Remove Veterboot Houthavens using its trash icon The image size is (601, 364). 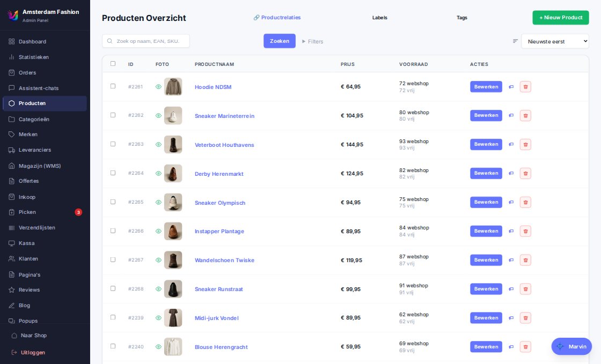coord(525,145)
